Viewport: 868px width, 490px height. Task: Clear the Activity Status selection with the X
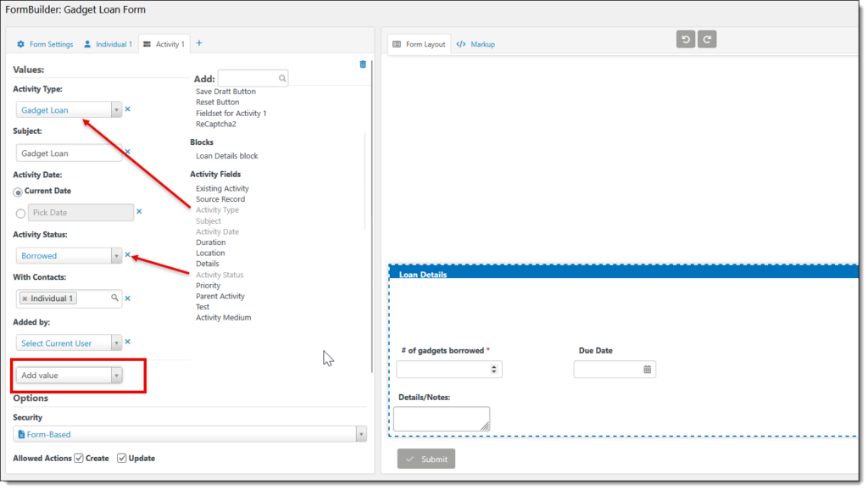pos(127,254)
